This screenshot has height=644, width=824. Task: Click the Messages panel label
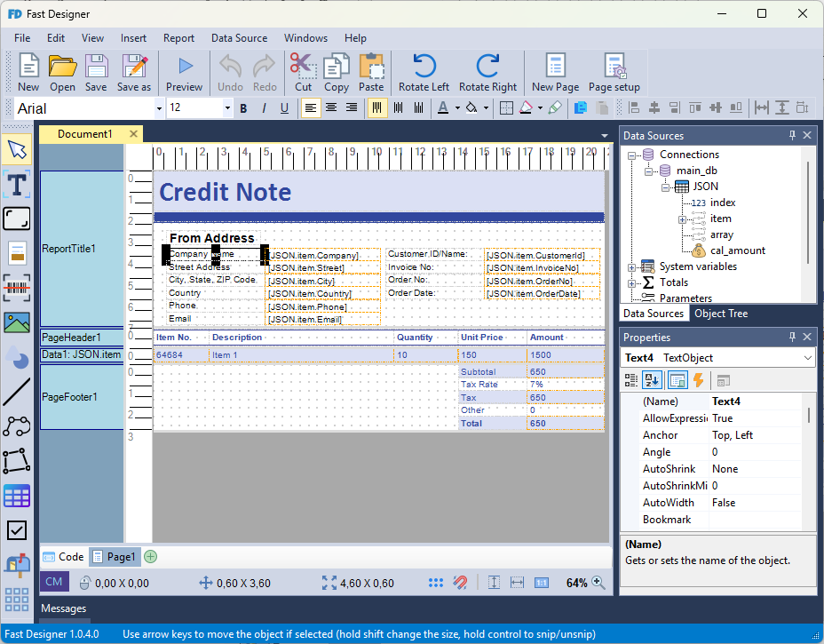[x=64, y=608]
